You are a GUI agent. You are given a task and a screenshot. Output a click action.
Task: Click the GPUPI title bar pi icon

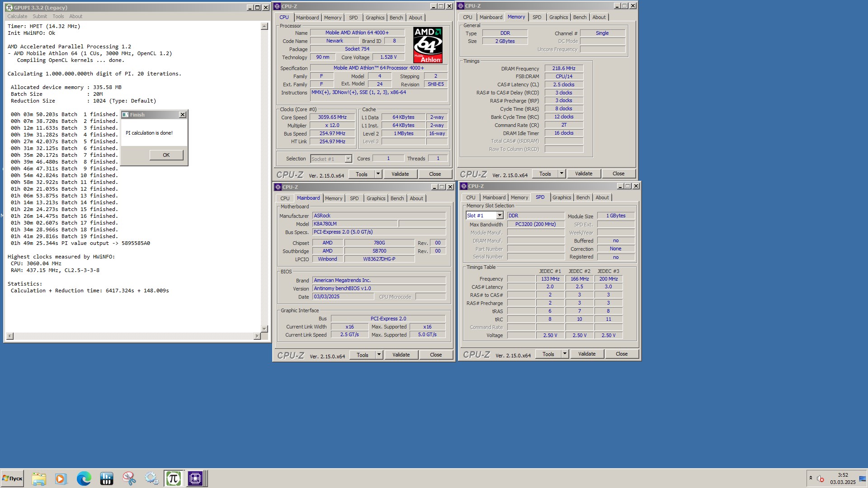coord(9,7)
